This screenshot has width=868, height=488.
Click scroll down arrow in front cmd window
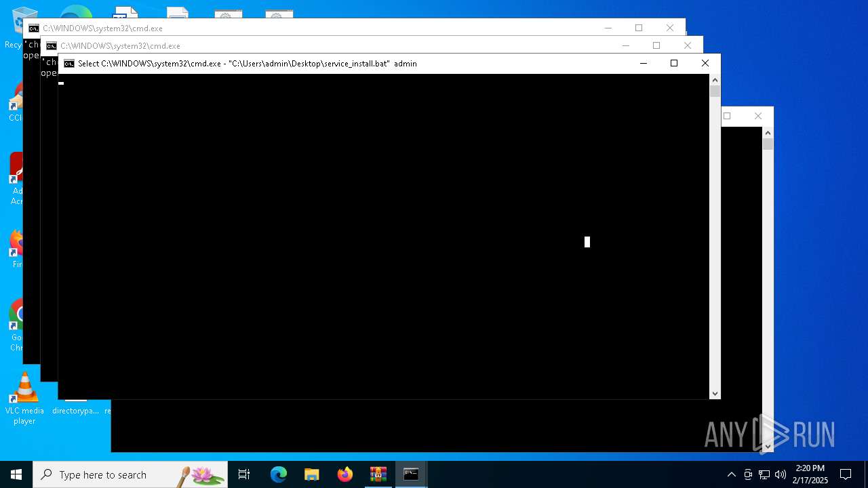(715, 394)
